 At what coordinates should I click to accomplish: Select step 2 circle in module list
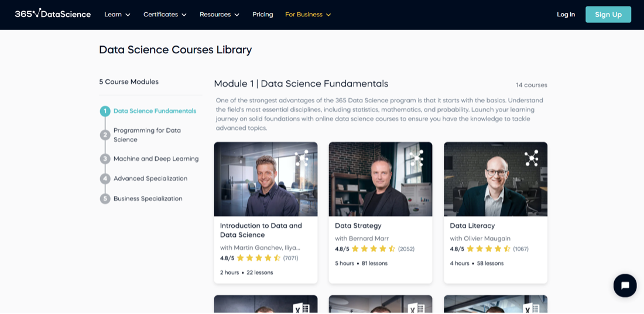pos(105,135)
